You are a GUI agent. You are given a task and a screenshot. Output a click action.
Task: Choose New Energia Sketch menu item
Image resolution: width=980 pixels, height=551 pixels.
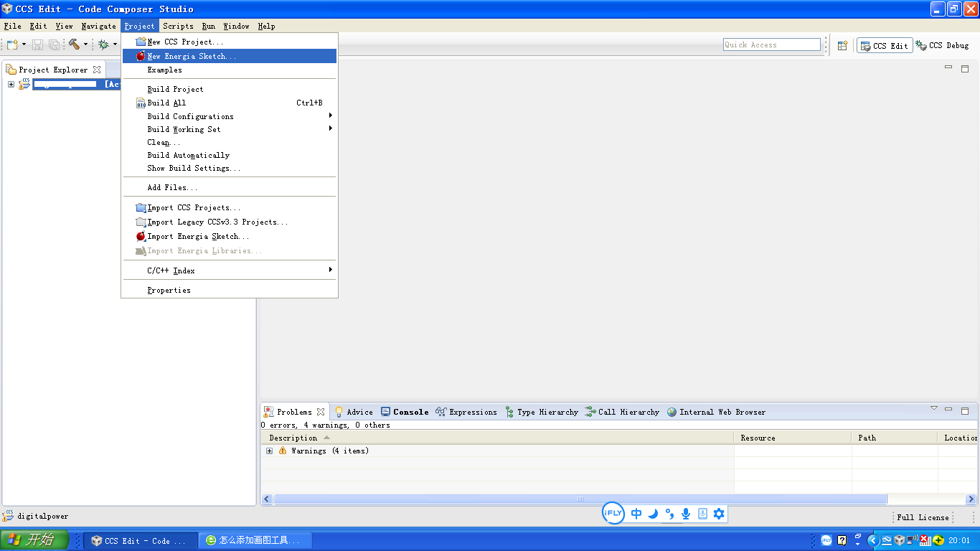tap(230, 56)
